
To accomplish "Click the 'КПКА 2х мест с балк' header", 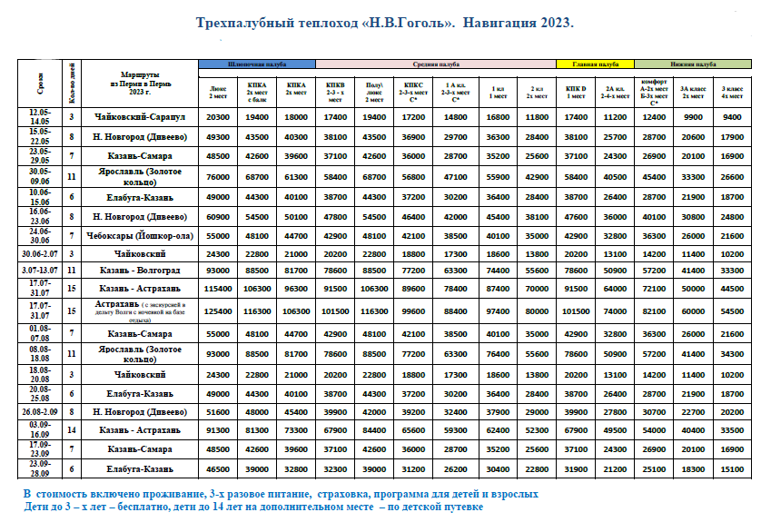I will click(257, 93).
